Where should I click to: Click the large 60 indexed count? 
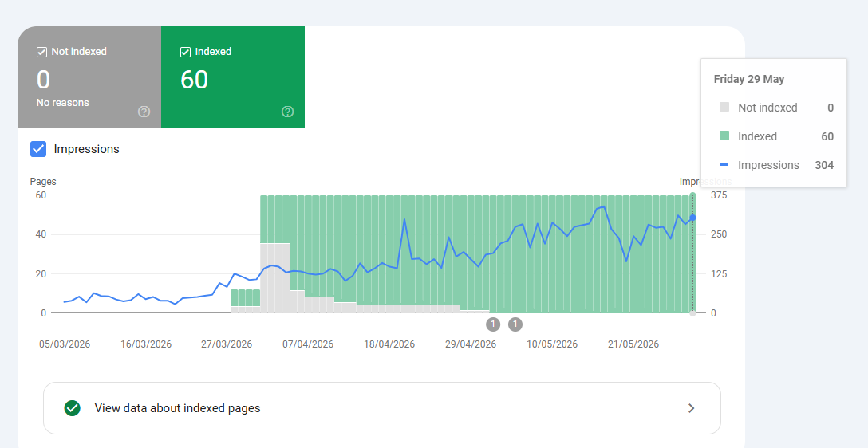pos(195,80)
